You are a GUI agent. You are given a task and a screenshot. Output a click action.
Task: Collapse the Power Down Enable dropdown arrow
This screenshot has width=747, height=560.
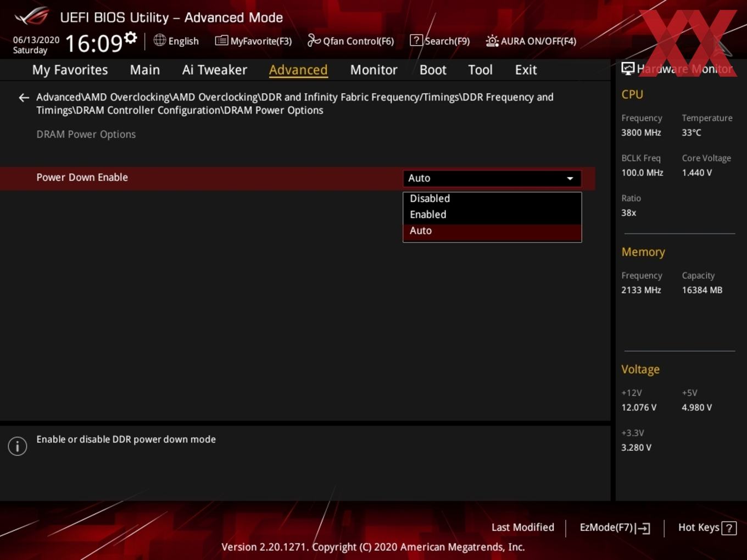[x=570, y=178]
